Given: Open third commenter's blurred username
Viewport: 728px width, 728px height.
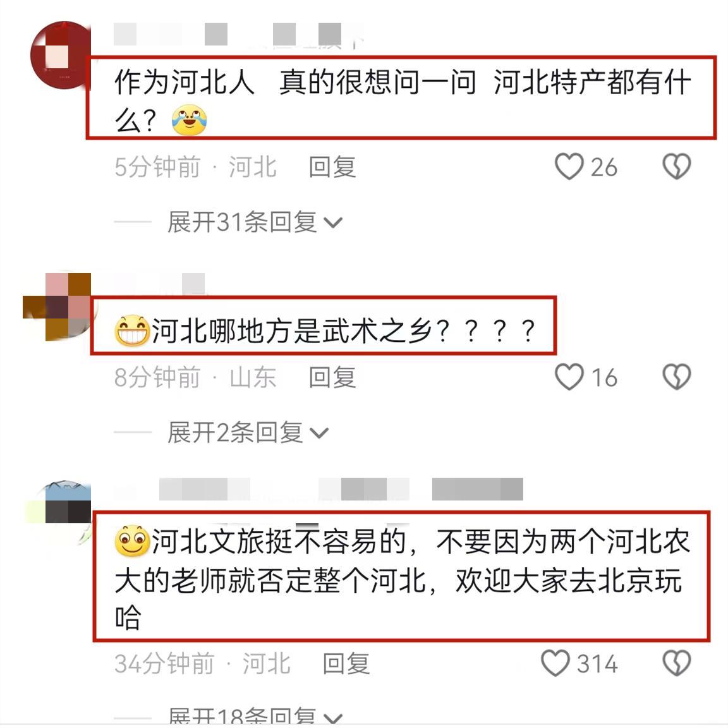Looking at the screenshot, I should [341, 489].
